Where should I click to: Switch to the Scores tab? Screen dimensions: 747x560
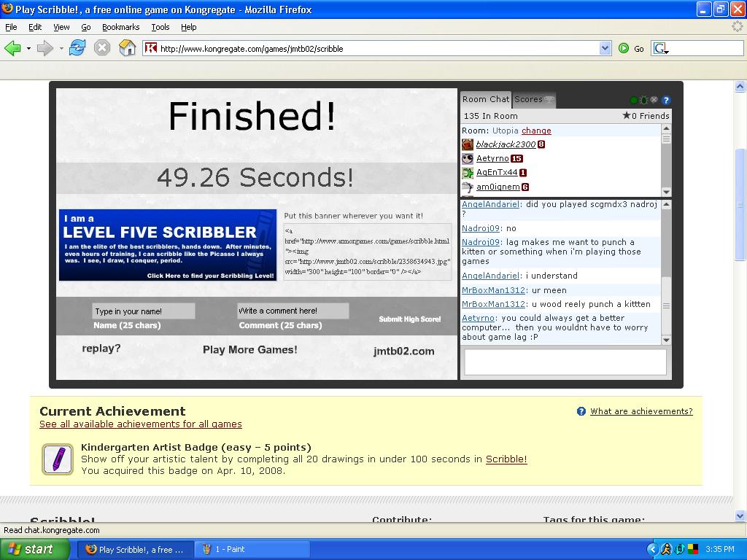point(533,99)
